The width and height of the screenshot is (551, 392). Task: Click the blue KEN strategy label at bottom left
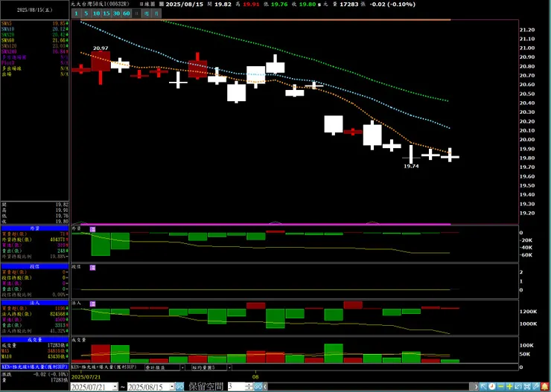35,367
